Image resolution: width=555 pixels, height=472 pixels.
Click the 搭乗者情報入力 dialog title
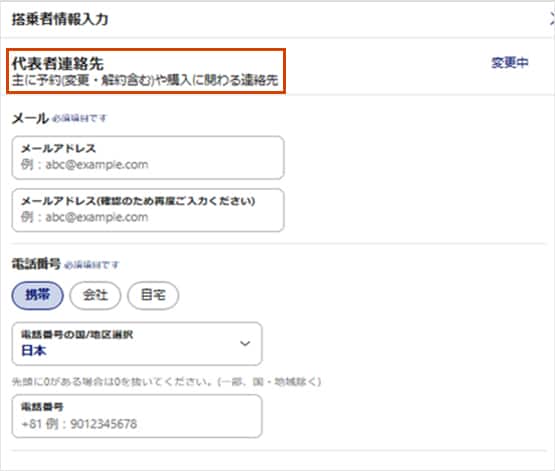(60, 19)
